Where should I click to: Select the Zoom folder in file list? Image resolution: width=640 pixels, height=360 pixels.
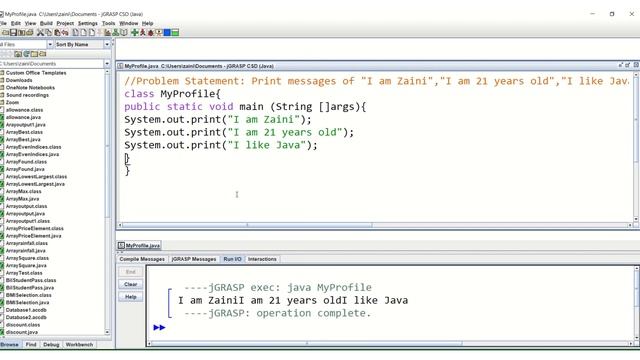[12, 102]
